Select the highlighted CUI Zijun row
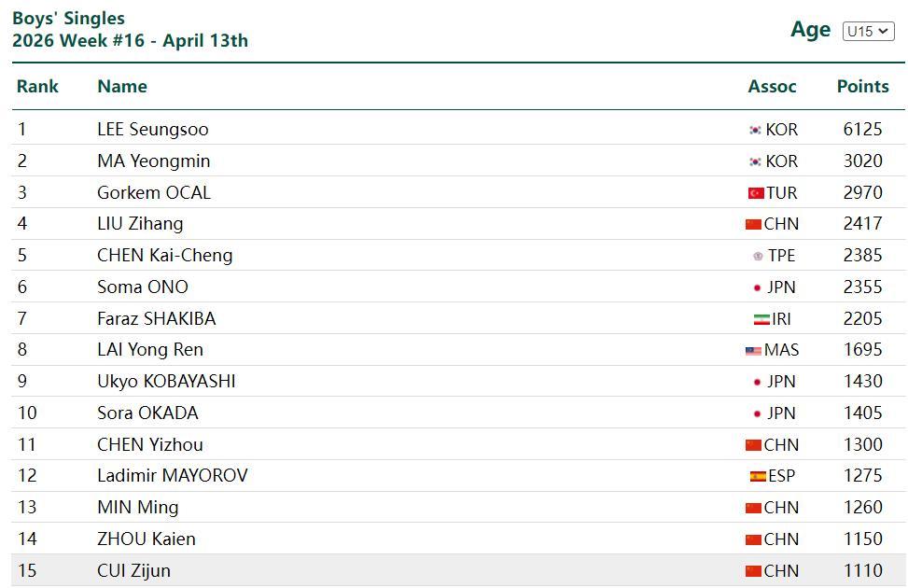This screenshot has width=908, height=588. tap(133, 571)
